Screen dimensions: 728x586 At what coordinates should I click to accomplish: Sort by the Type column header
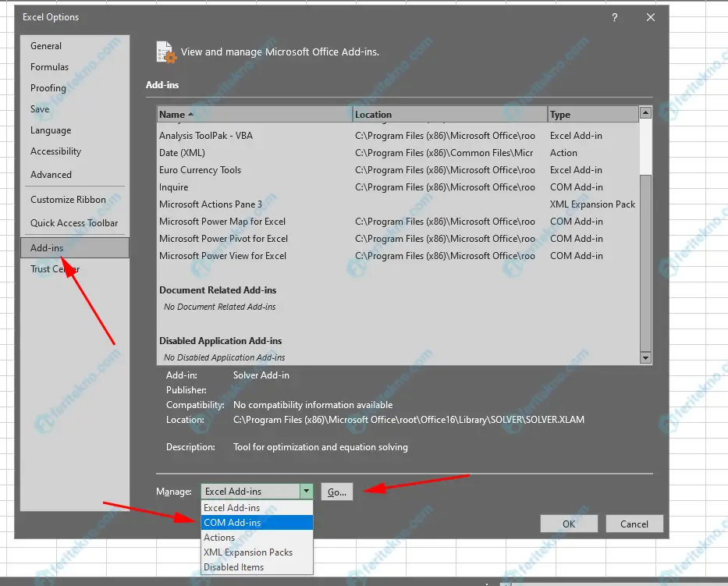(x=593, y=114)
